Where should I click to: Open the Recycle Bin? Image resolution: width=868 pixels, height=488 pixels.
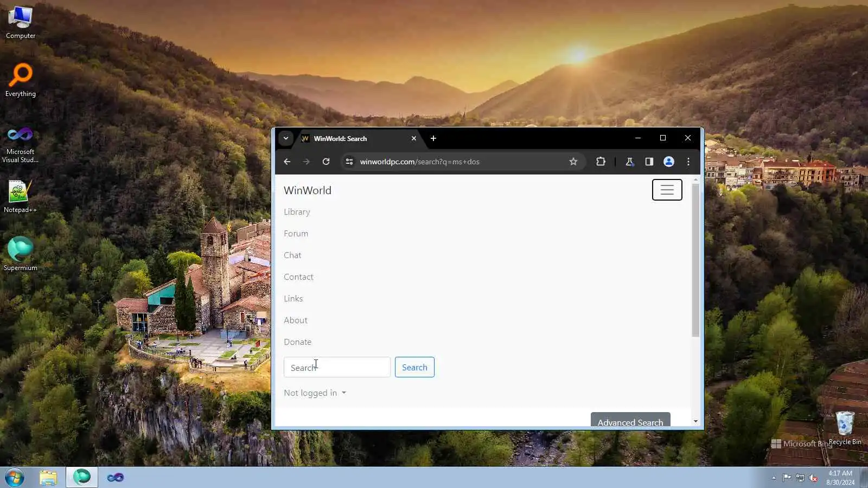(845, 428)
